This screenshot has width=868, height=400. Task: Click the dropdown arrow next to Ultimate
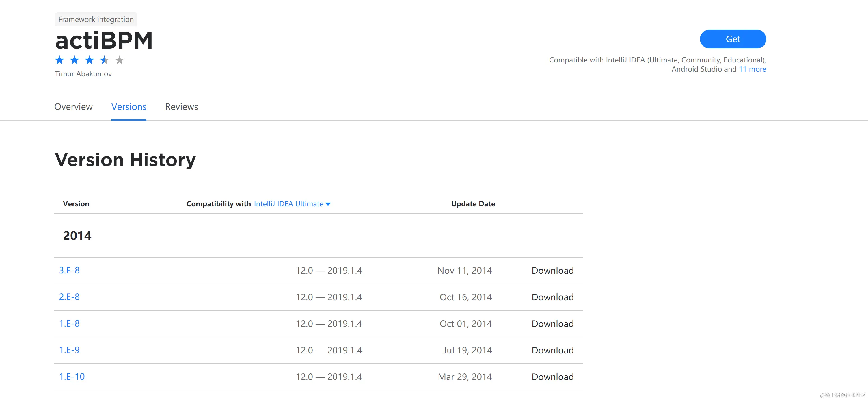[328, 204]
